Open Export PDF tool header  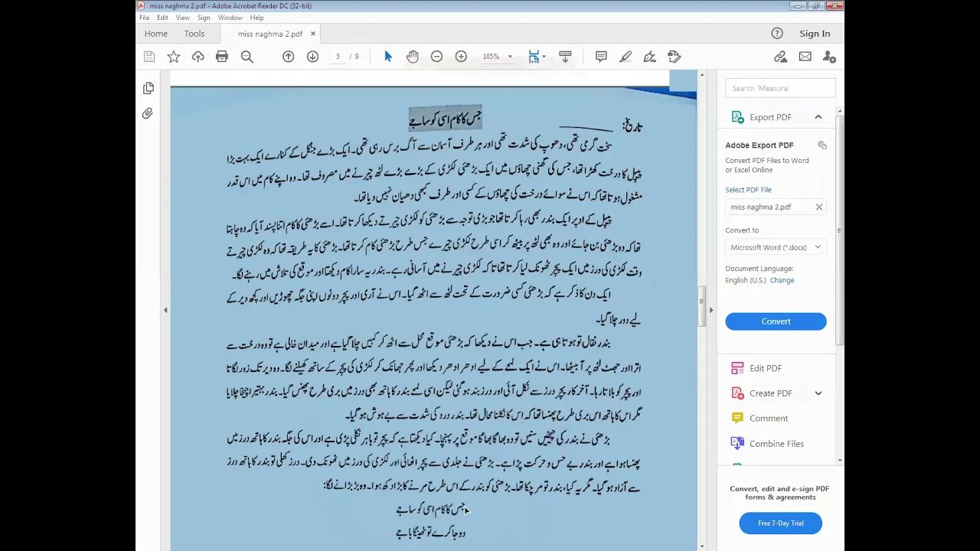pos(770,117)
